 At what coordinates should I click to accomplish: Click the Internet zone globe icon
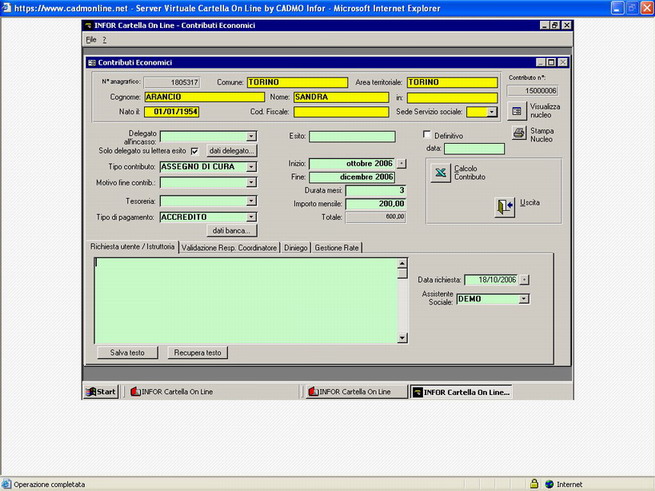click(x=549, y=484)
